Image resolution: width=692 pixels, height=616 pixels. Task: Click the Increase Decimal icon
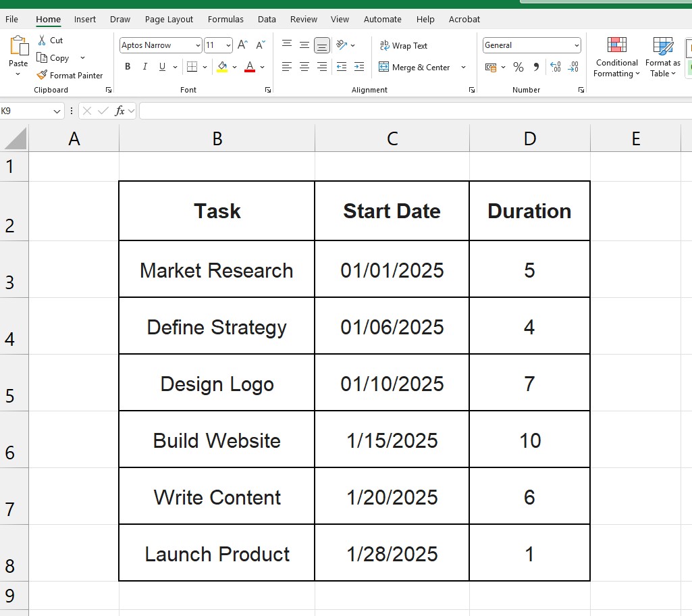(x=555, y=67)
